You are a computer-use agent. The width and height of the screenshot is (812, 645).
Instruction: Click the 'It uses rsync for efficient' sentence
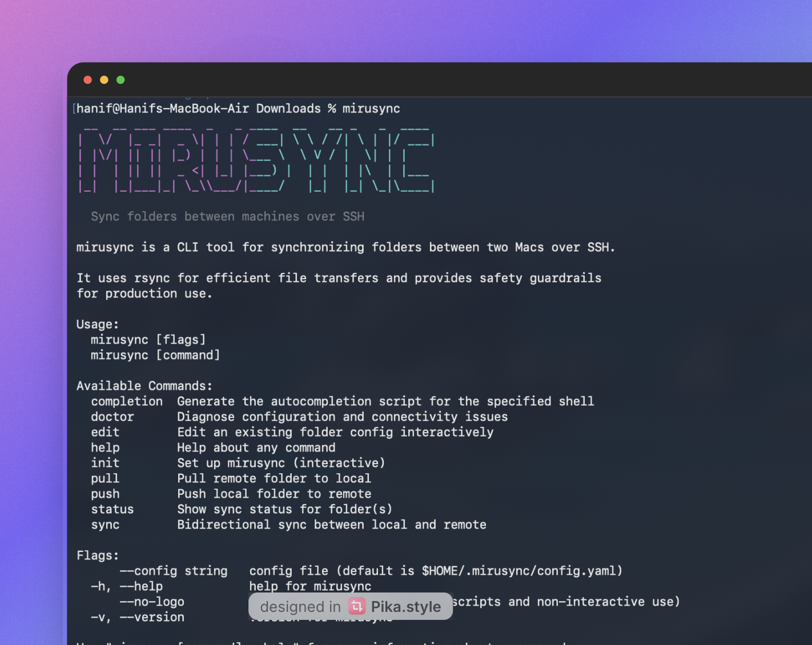pyautogui.click(x=339, y=278)
